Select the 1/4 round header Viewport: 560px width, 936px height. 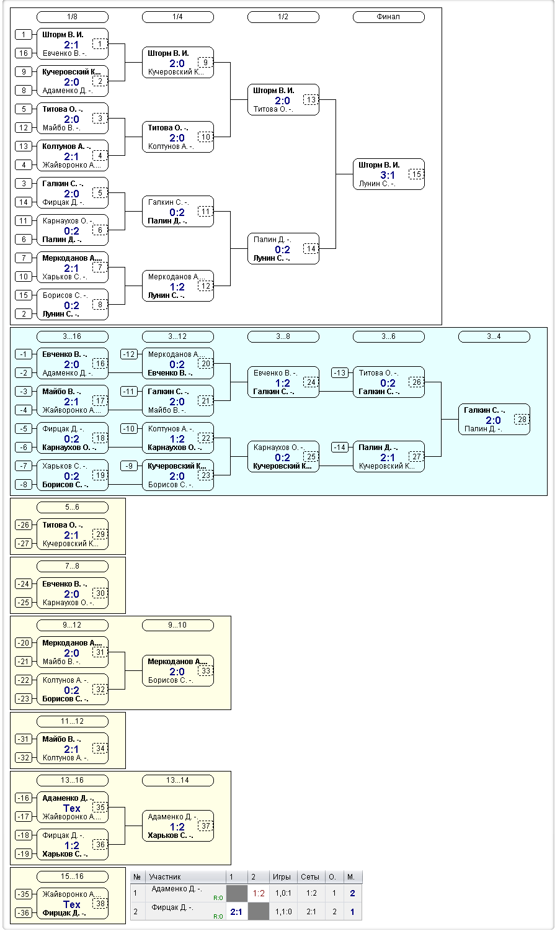(178, 17)
